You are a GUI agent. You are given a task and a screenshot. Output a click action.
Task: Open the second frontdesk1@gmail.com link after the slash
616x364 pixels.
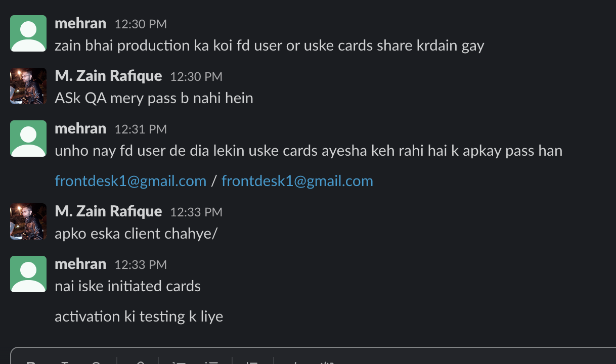(297, 181)
